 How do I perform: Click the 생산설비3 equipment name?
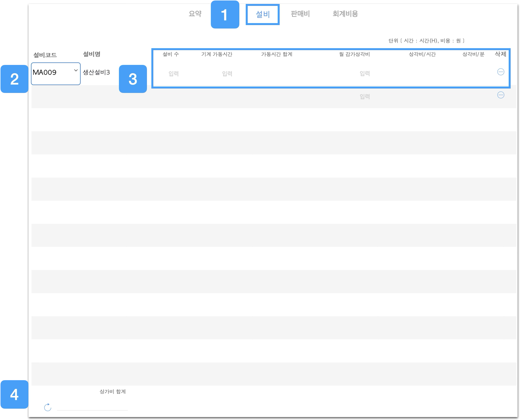(96, 73)
